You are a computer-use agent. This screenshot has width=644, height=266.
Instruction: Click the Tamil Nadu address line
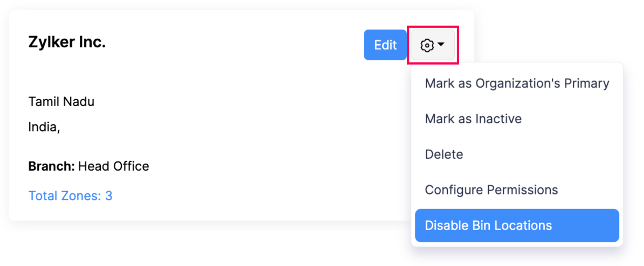point(61,102)
